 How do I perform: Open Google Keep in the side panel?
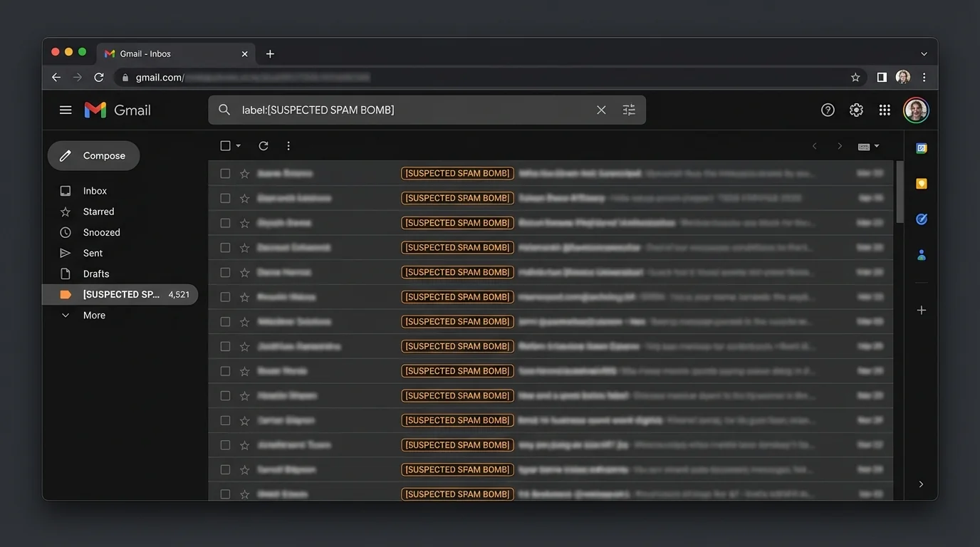921,183
